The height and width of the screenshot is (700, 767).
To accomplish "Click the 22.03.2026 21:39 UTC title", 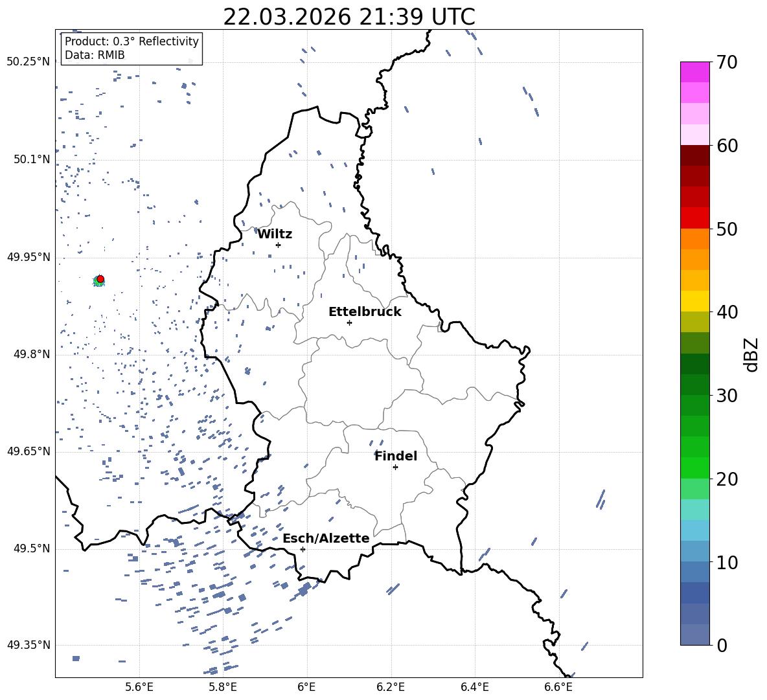I will coord(349,17).
